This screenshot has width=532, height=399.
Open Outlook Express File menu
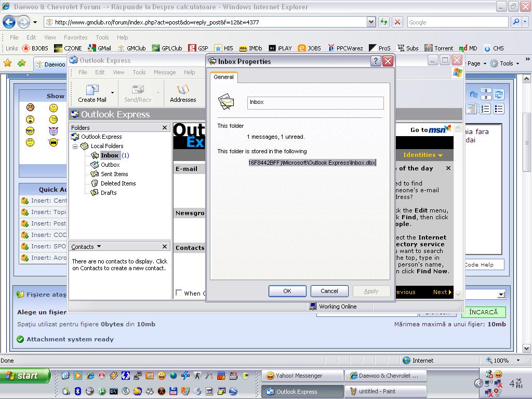point(83,72)
